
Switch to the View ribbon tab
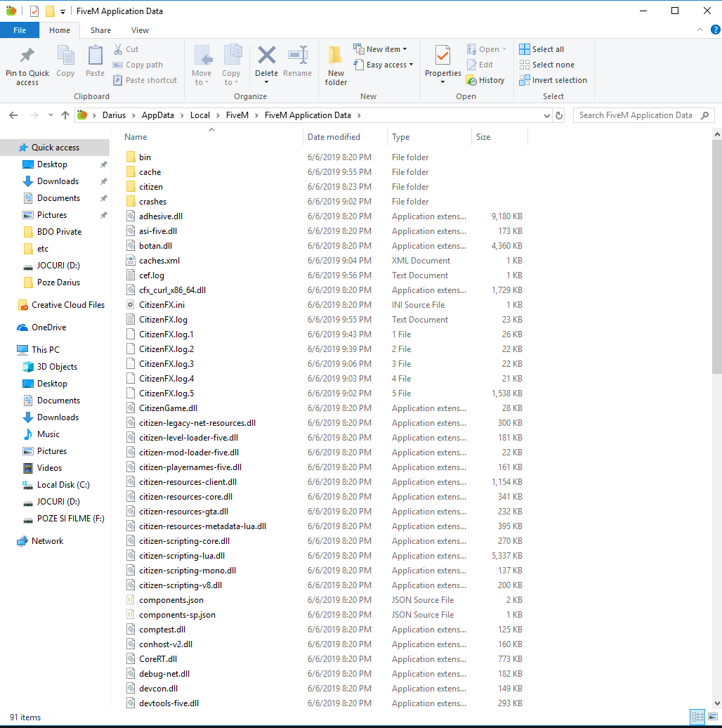coord(140,30)
